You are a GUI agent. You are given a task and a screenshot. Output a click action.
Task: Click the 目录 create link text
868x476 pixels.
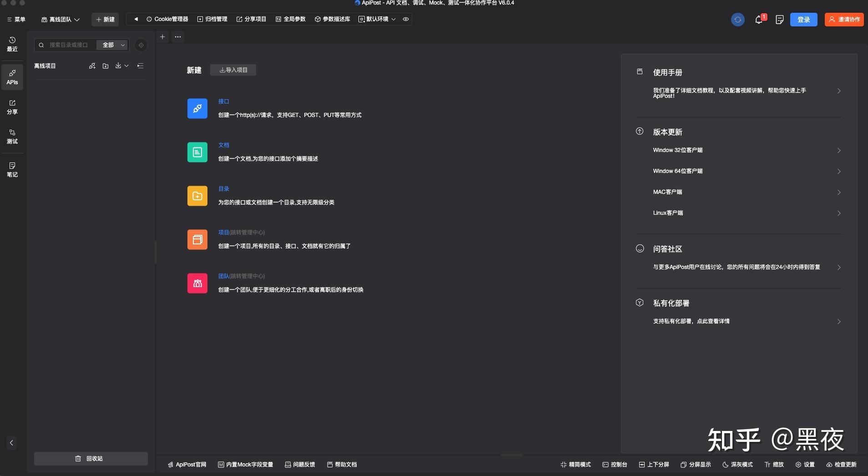[x=224, y=189]
